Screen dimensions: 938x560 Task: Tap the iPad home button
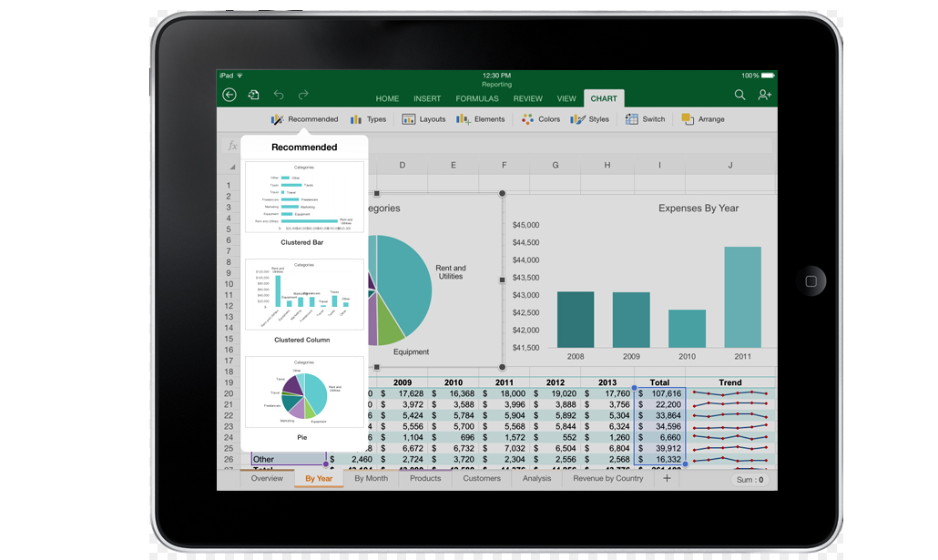(x=811, y=281)
